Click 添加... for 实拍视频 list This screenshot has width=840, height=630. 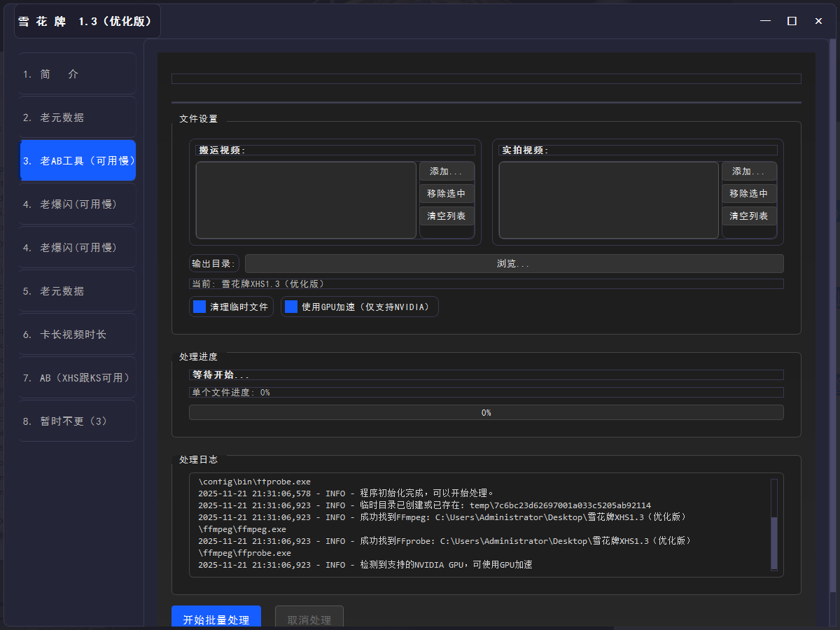tap(749, 171)
